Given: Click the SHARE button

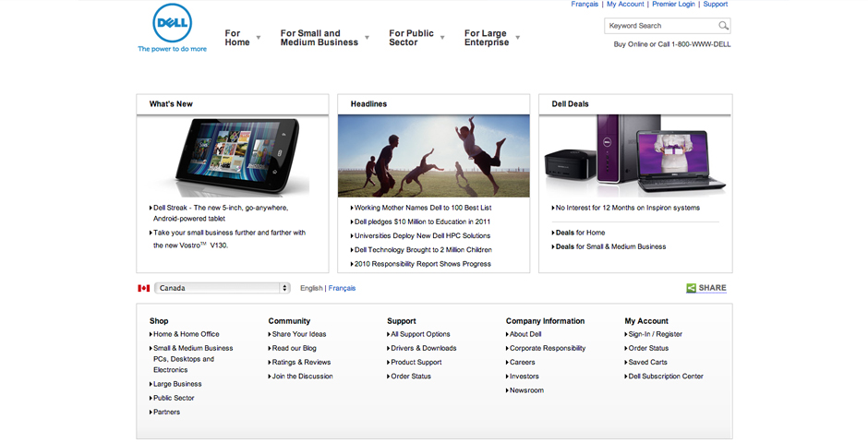Looking at the screenshot, I should (x=706, y=288).
